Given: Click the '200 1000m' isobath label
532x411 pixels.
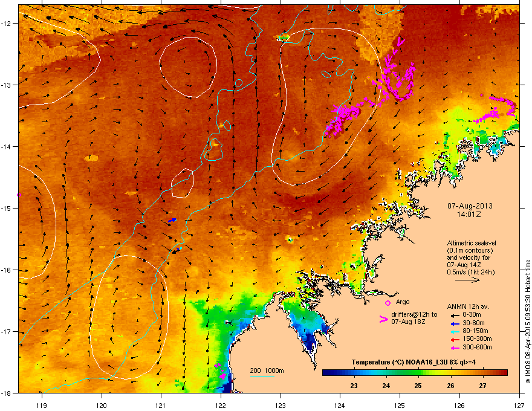Looking at the screenshot, I should (267, 371).
